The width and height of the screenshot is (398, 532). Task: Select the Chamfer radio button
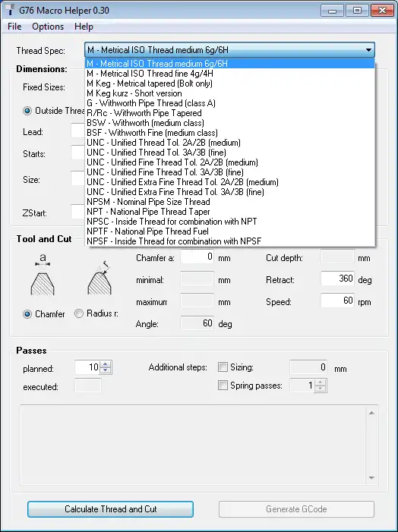27,314
